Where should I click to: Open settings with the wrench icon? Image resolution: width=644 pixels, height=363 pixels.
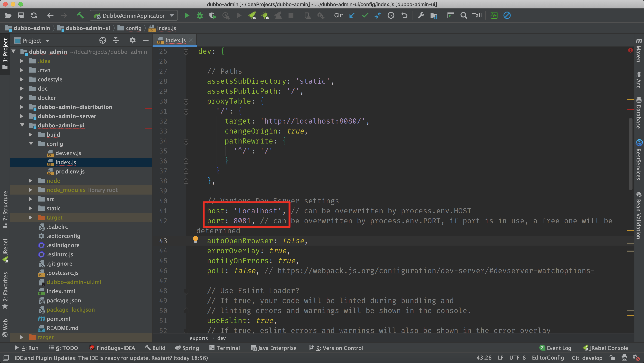coord(421,16)
